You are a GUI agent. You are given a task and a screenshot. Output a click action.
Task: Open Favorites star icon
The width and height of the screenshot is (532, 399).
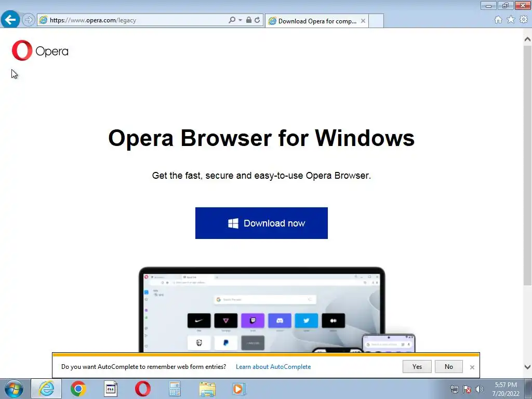511,20
